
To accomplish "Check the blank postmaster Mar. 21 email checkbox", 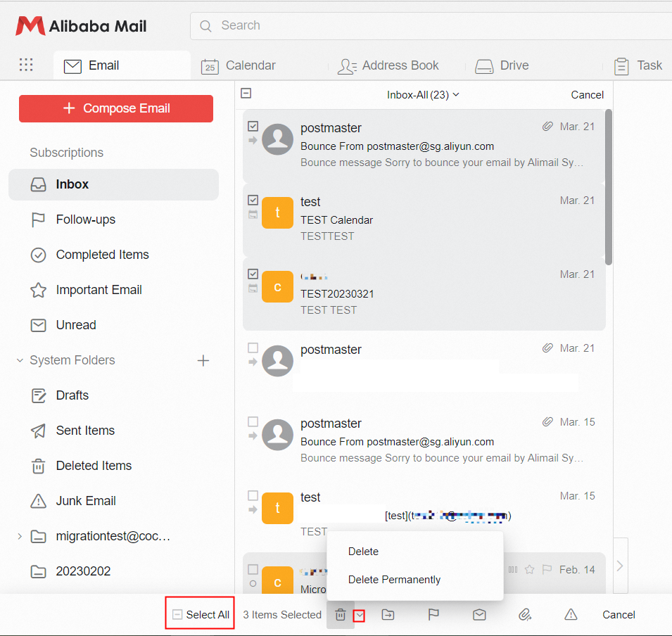I will [x=253, y=348].
